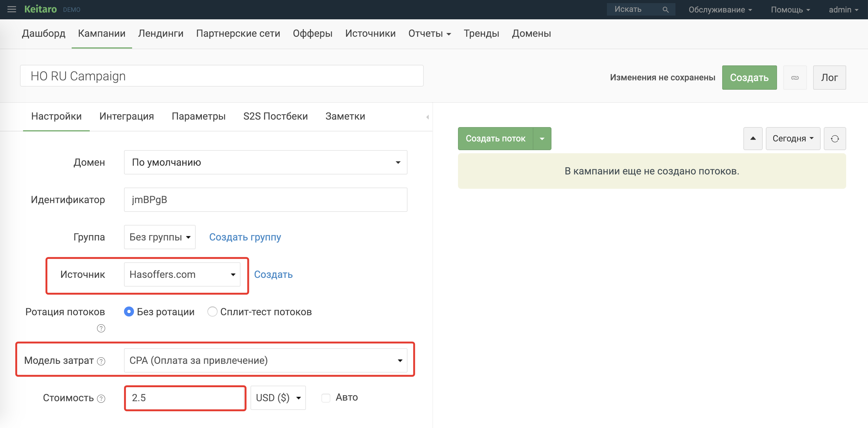This screenshot has height=428, width=868.
Task: Enable the Авто cost checkbox
Action: 326,398
